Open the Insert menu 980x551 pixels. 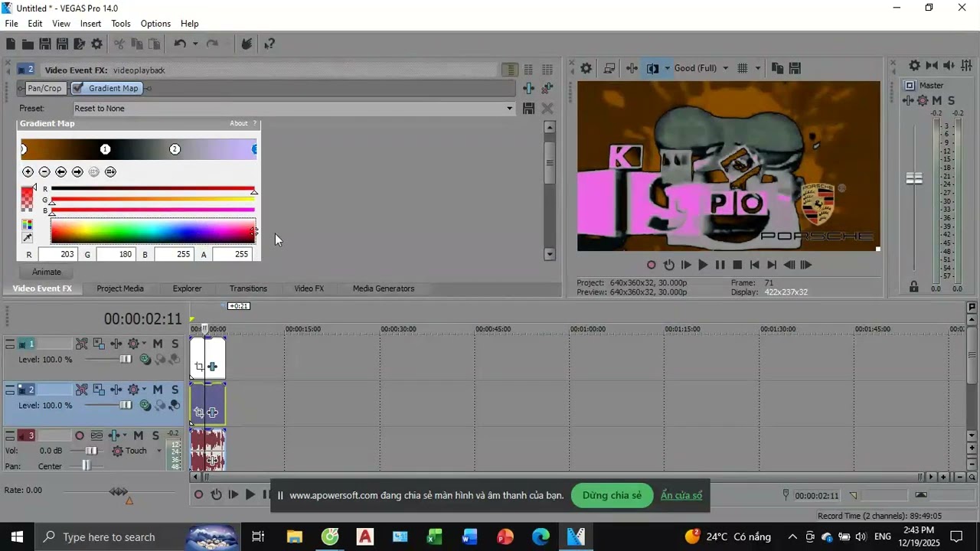(90, 24)
